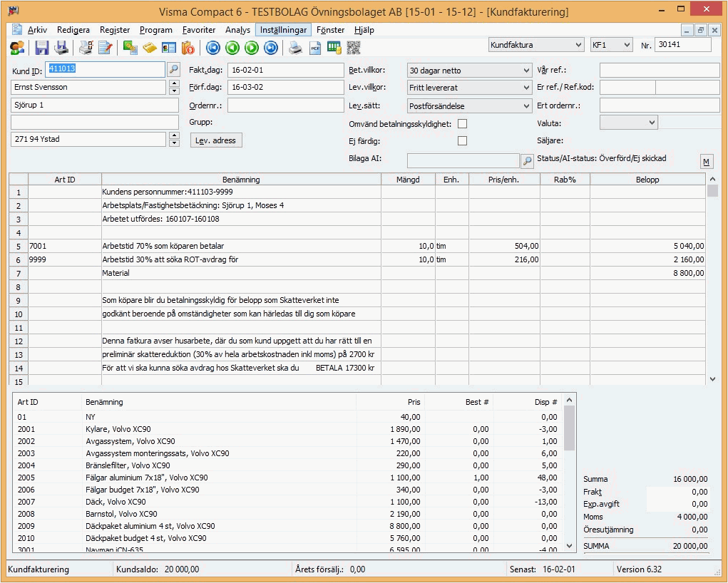This screenshot has height=583, width=728.
Task: Open the Register menu
Action: click(x=115, y=30)
